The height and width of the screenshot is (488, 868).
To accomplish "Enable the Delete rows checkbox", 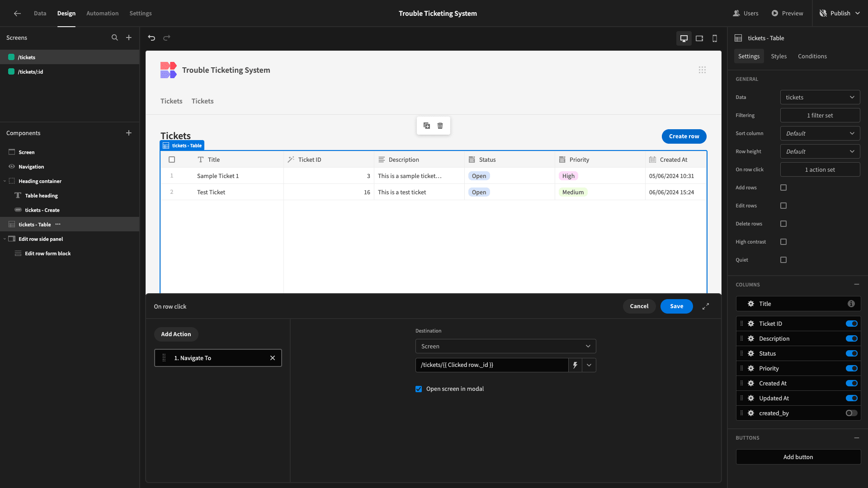I will point(783,224).
